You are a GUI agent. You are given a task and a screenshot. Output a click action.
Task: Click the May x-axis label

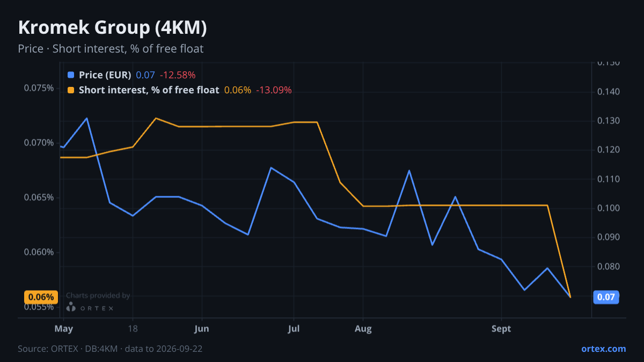(x=64, y=329)
